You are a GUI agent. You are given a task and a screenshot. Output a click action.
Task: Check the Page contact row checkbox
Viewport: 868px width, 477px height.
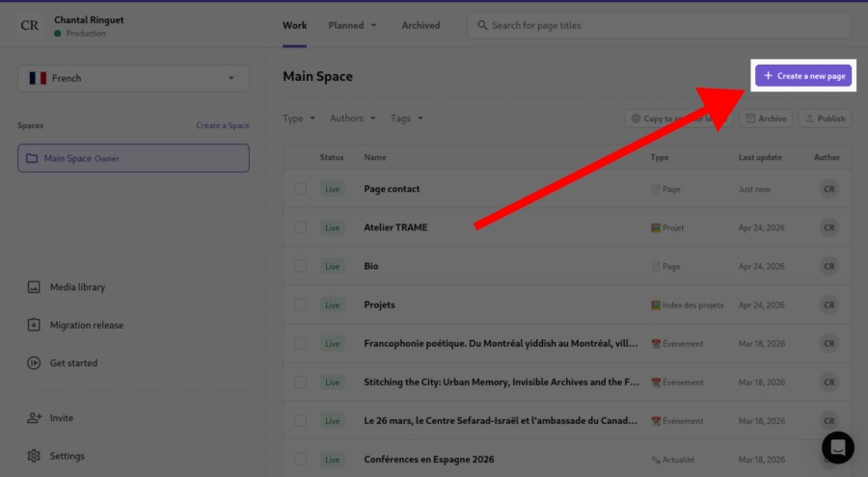tap(300, 189)
